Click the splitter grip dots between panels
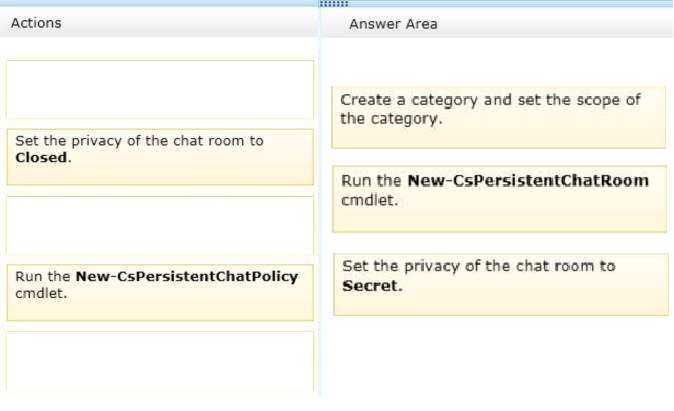The height and width of the screenshot is (411, 674). click(334, 4)
